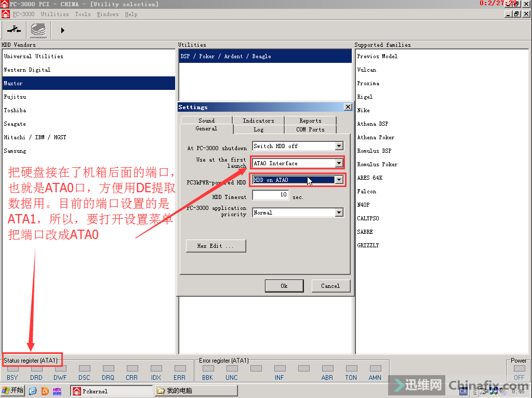The width and height of the screenshot is (532, 398).
Task: Click the INF error indicator
Action: (x=280, y=368)
